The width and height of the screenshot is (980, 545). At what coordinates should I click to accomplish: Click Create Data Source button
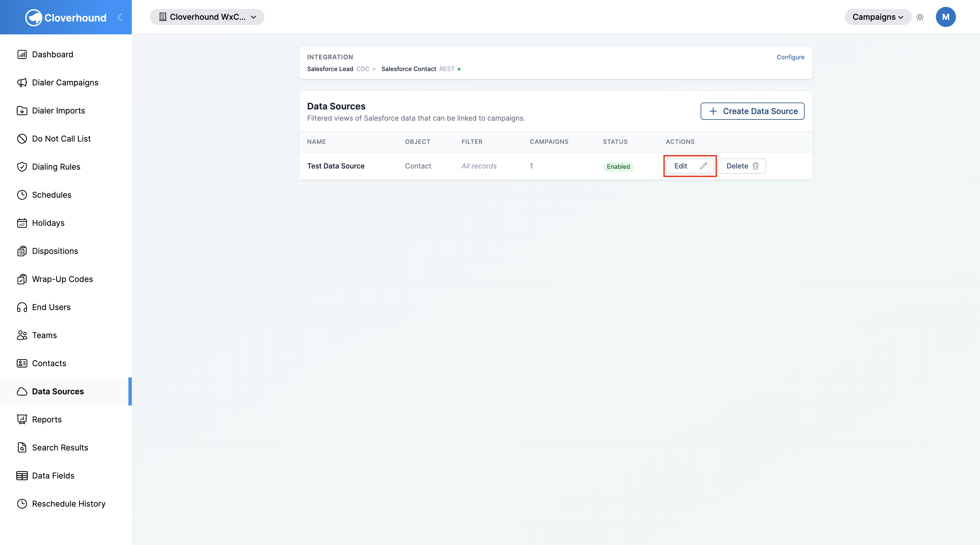tap(752, 111)
